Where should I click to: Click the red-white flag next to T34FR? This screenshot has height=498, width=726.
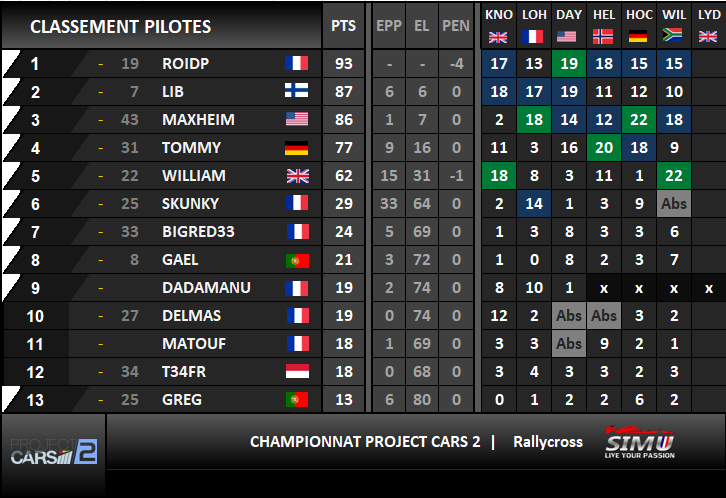[x=297, y=372]
